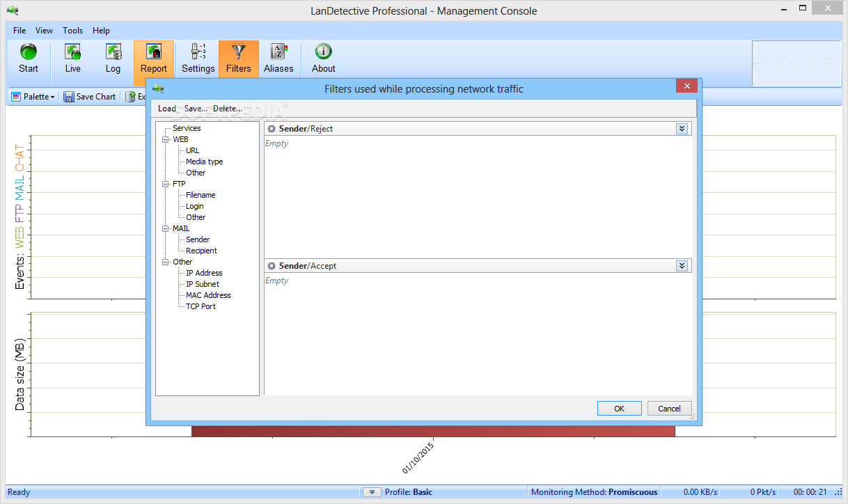Click Delete... in the Filters dialog menu
848x504 pixels.
(x=228, y=109)
